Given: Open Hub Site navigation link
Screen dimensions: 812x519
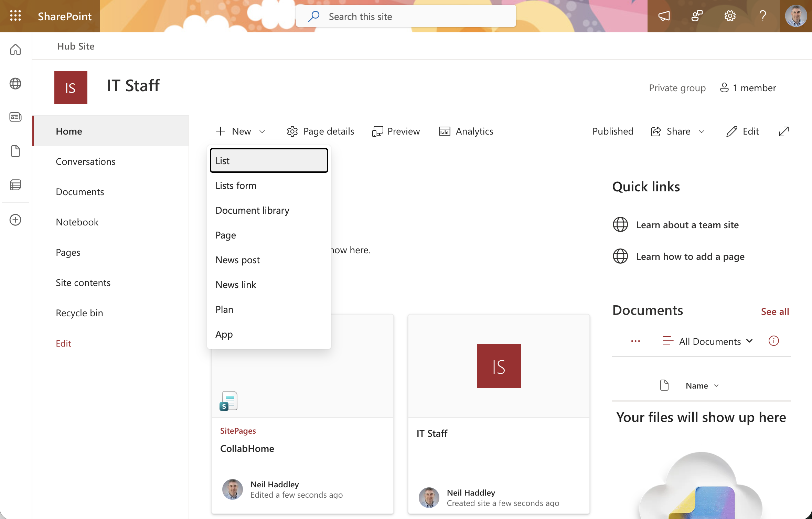Looking at the screenshot, I should (x=76, y=46).
